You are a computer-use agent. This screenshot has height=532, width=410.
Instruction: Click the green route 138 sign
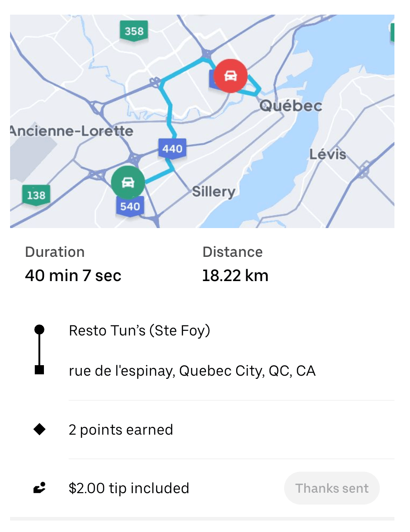(36, 195)
